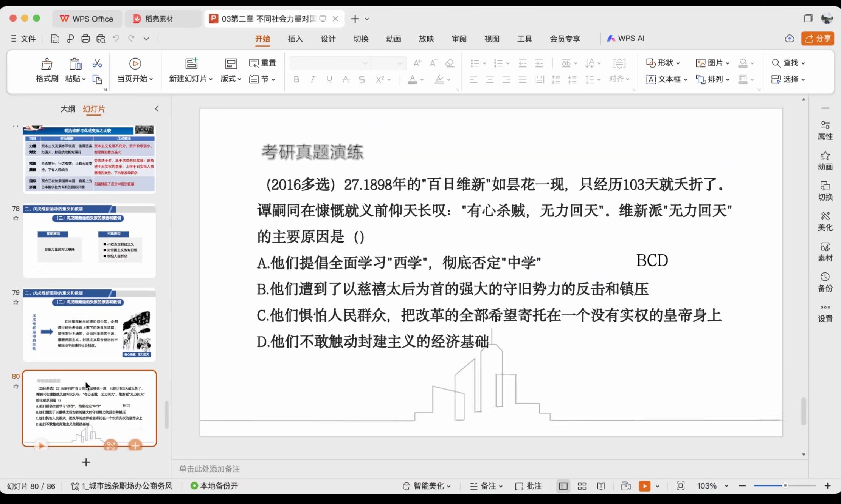
Task: Click the Clear Formatting eraser icon
Action: pos(450,63)
